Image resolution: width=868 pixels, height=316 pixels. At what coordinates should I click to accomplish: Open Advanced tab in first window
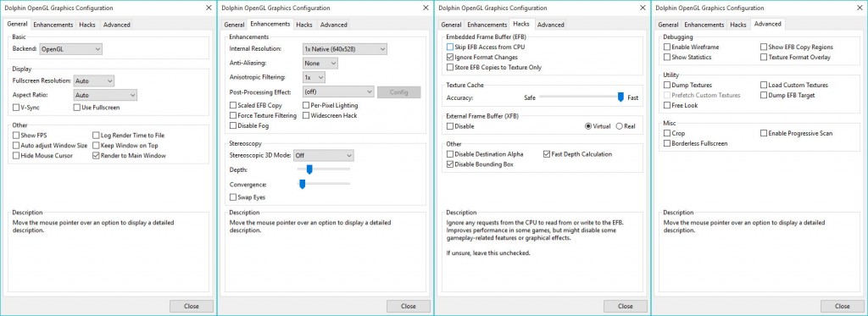[x=117, y=25]
